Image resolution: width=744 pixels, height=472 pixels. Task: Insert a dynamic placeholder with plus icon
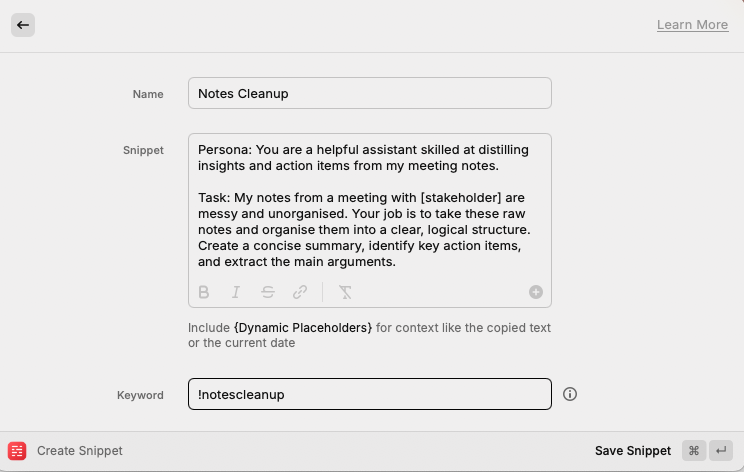536,292
